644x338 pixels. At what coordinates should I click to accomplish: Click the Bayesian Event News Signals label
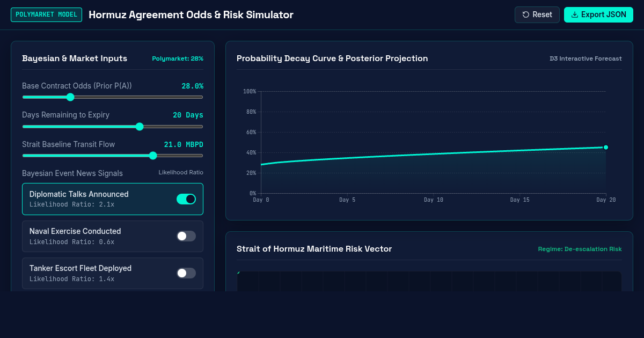tap(72, 173)
